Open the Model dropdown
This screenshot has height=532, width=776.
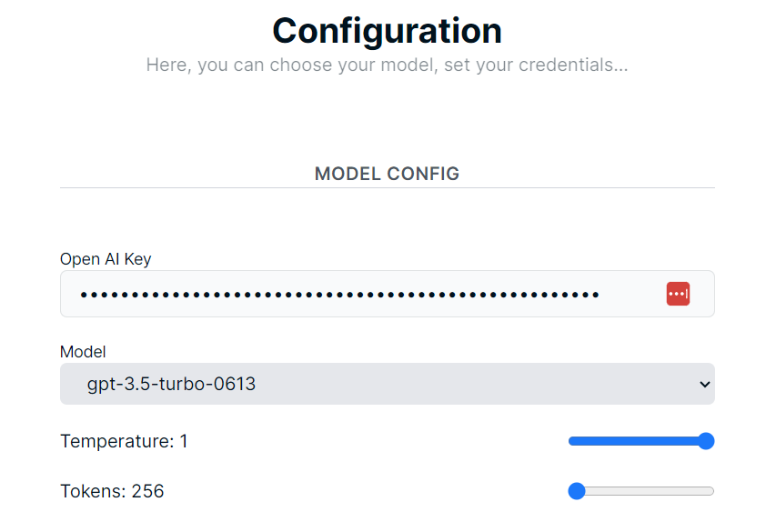point(387,384)
